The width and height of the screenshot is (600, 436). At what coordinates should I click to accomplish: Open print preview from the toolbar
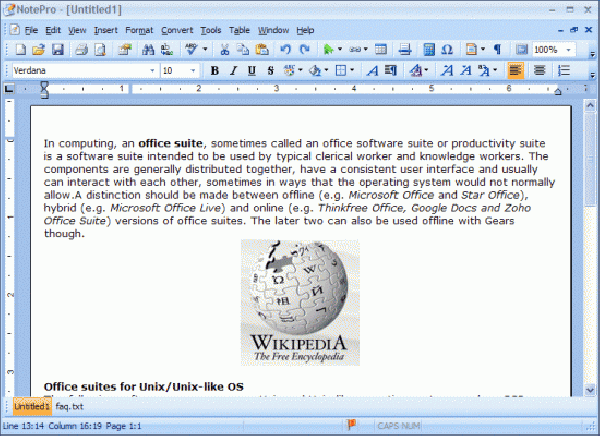tap(100, 49)
